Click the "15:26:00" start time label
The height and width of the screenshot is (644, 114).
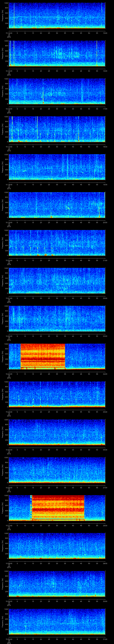9,487
